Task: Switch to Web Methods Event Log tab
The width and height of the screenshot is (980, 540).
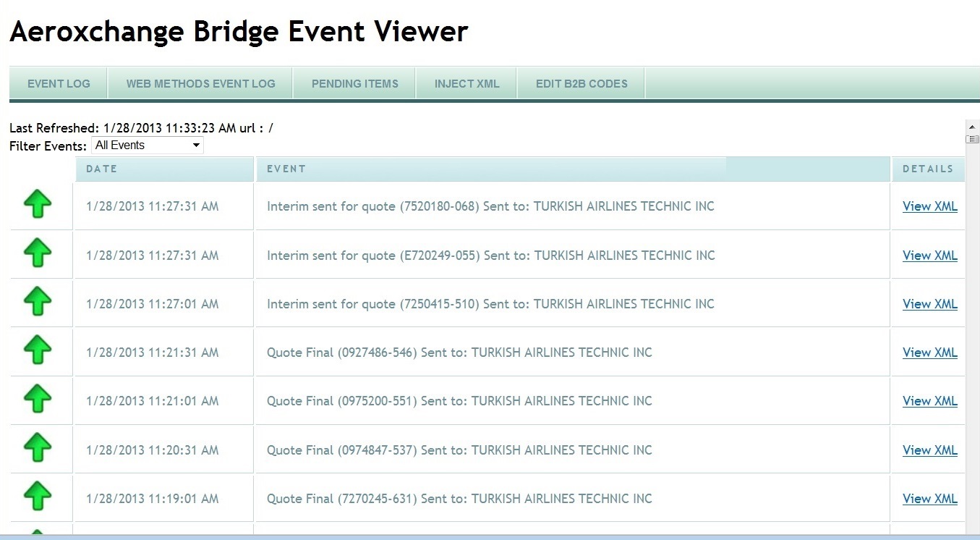Action: click(200, 83)
